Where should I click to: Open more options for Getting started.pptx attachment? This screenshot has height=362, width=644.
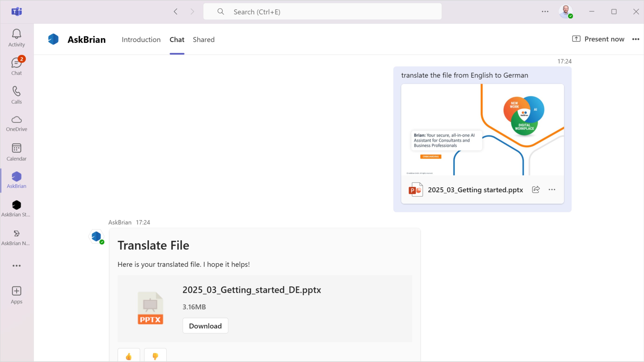[552, 190]
